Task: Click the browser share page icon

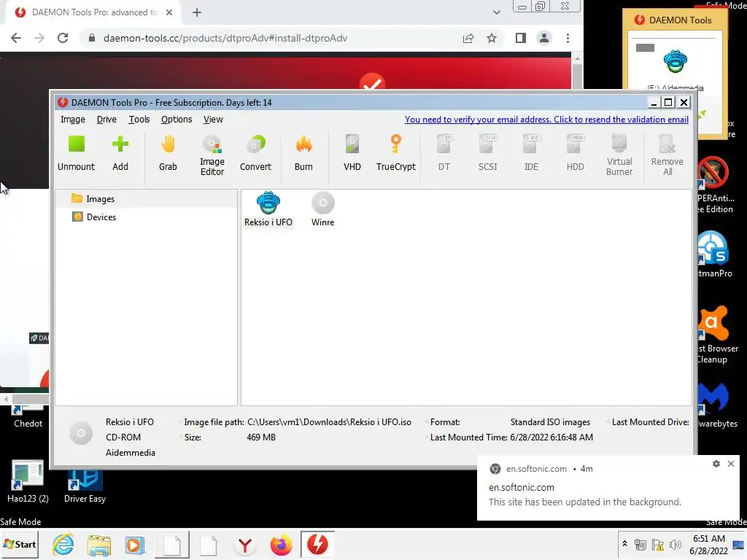Action: pyautogui.click(x=468, y=38)
